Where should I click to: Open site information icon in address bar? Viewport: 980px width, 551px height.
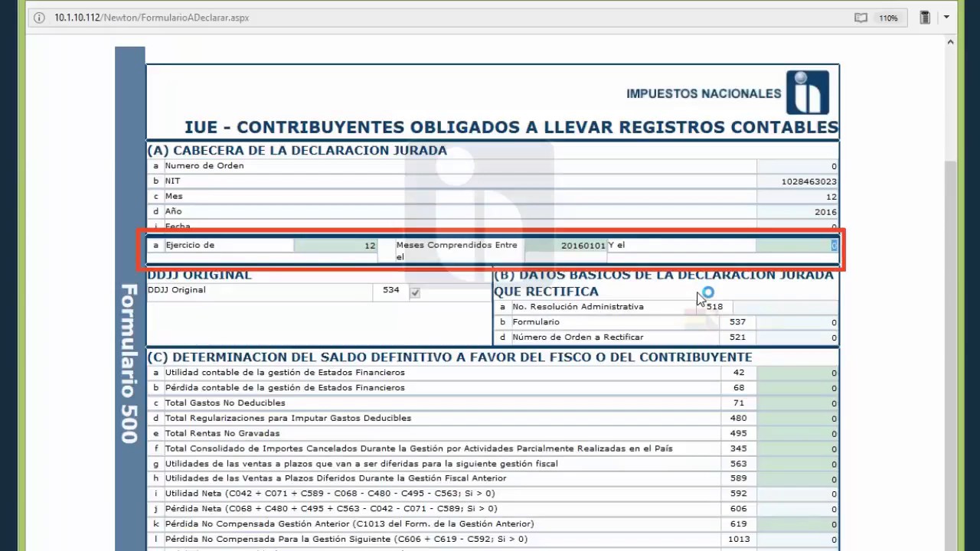(40, 18)
